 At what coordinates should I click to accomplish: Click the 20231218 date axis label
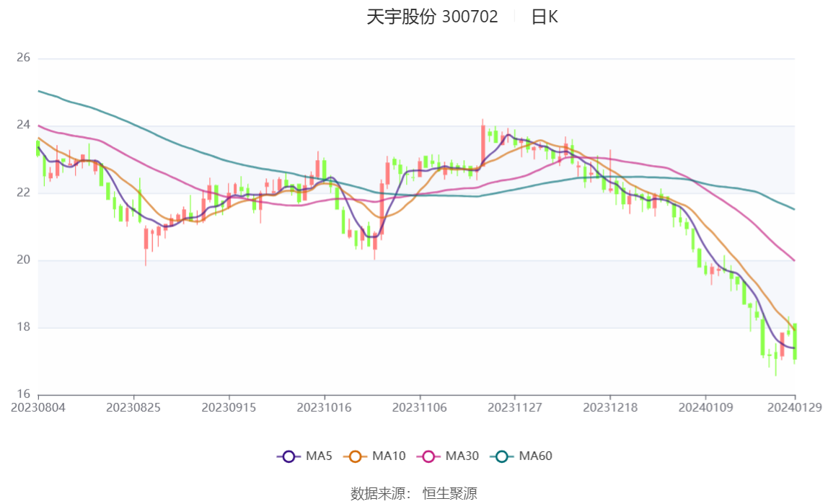click(x=610, y=407)
